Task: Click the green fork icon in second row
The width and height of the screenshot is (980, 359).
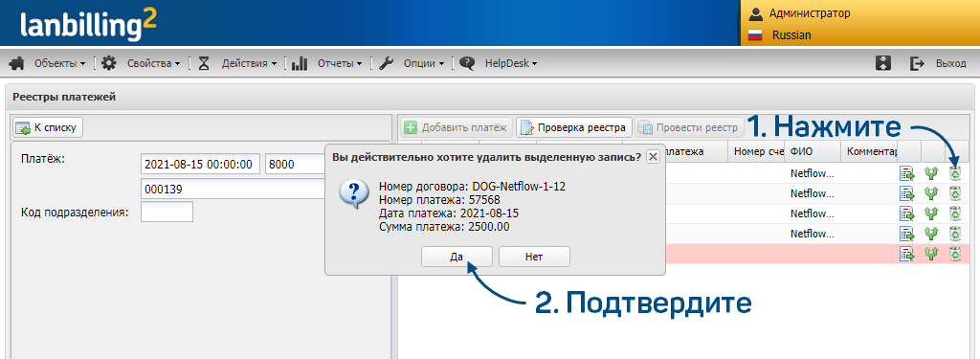Action: click(x=931, y=194)
